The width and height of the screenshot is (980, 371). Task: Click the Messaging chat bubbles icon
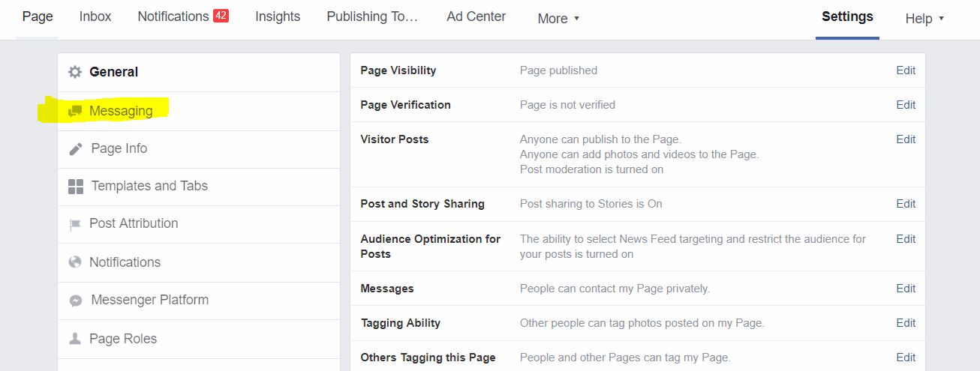[75, 111]
